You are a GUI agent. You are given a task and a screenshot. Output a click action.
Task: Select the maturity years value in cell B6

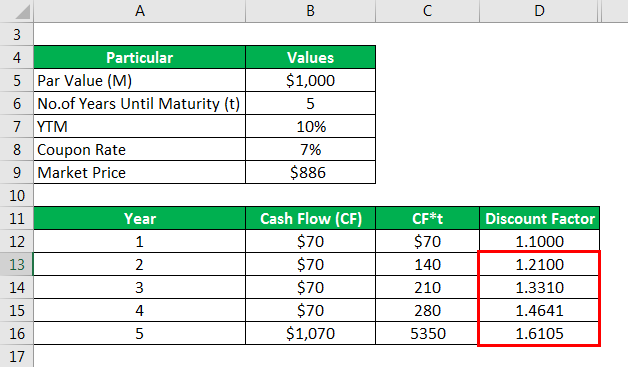[x=310, y=103]
